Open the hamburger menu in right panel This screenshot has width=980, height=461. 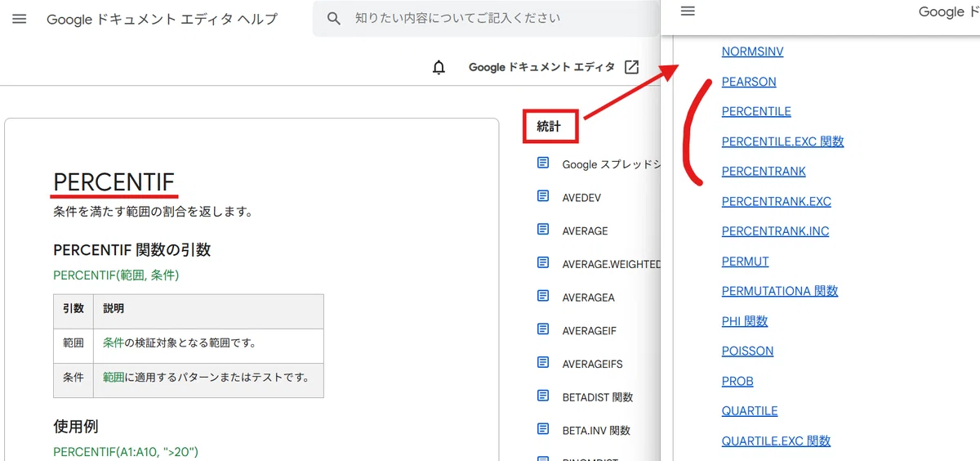tap(688, 11)
